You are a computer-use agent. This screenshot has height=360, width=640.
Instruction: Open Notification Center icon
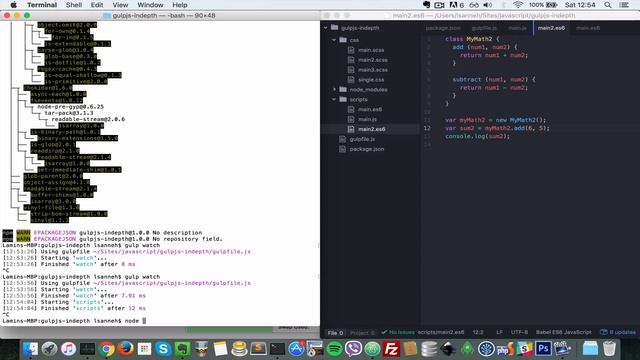point(624,5)
